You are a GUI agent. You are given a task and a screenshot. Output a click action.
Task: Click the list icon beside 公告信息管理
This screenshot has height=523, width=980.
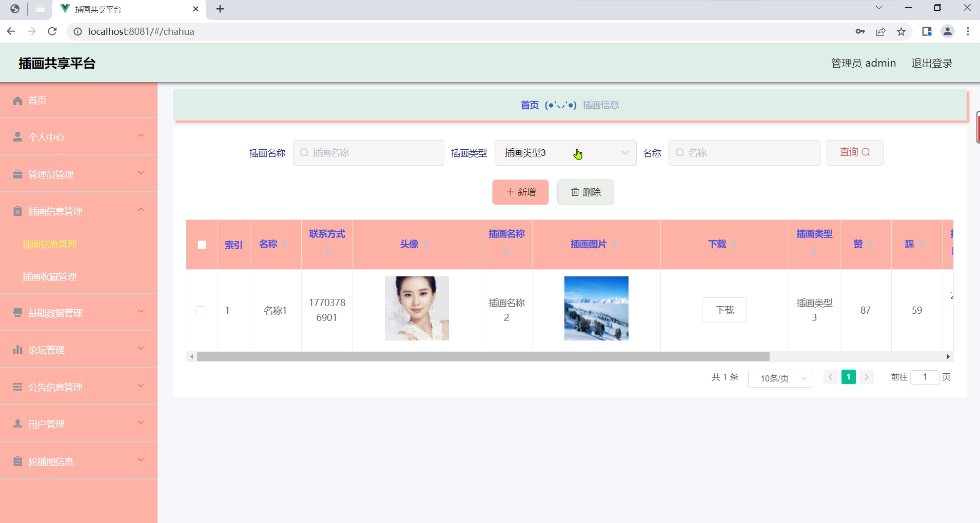pos(17,387)
